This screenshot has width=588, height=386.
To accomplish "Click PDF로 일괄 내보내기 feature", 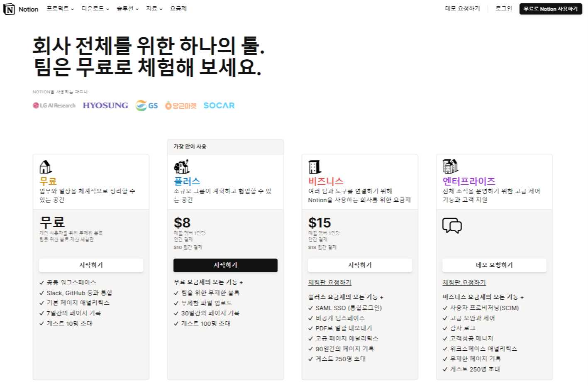I will tap(344, 328).
